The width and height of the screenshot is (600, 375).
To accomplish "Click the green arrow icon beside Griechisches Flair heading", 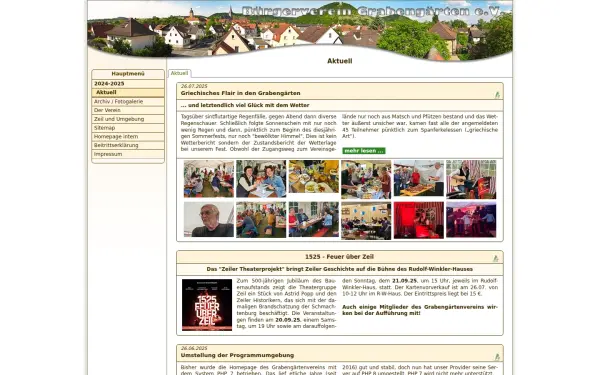I will tap(497, 95).
